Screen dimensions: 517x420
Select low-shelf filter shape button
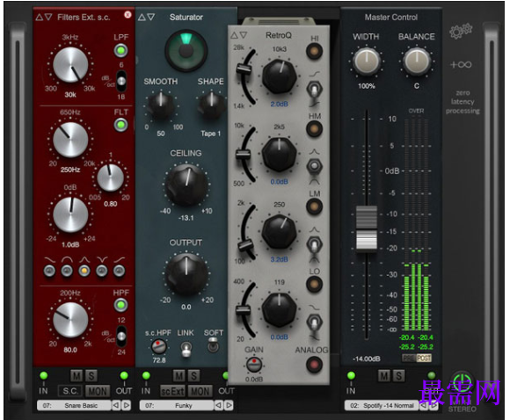(x=49, y=272)
